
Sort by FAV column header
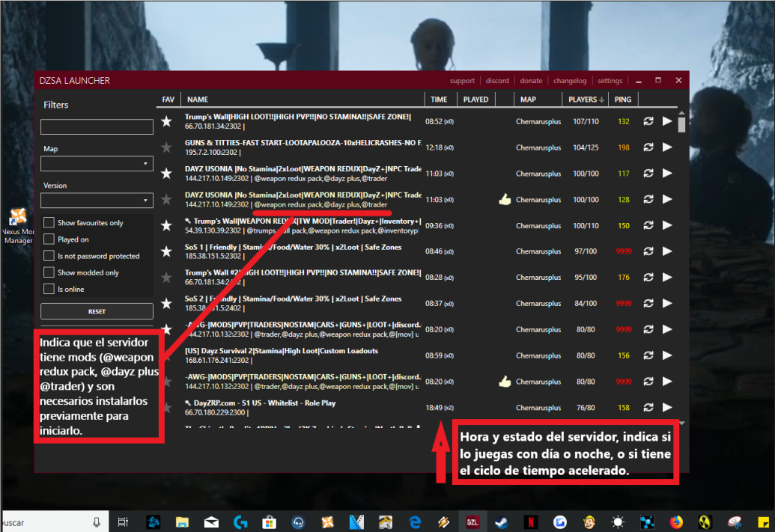click(168, 100)
